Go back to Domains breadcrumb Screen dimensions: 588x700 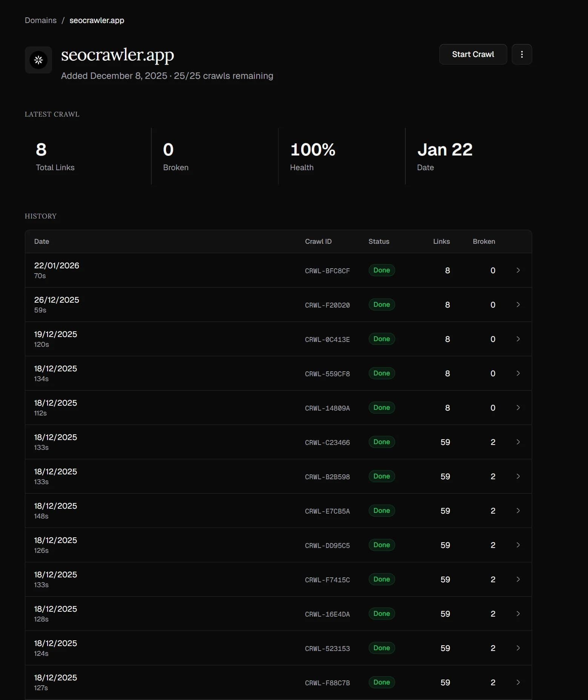pyautogui.click(x=41, y=20)
